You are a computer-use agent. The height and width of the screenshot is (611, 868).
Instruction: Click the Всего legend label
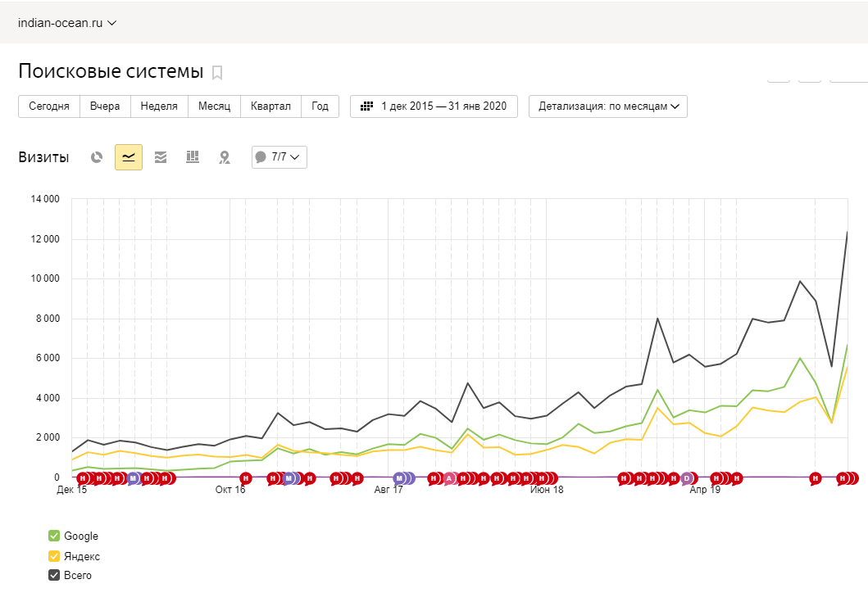coord(78,576)
